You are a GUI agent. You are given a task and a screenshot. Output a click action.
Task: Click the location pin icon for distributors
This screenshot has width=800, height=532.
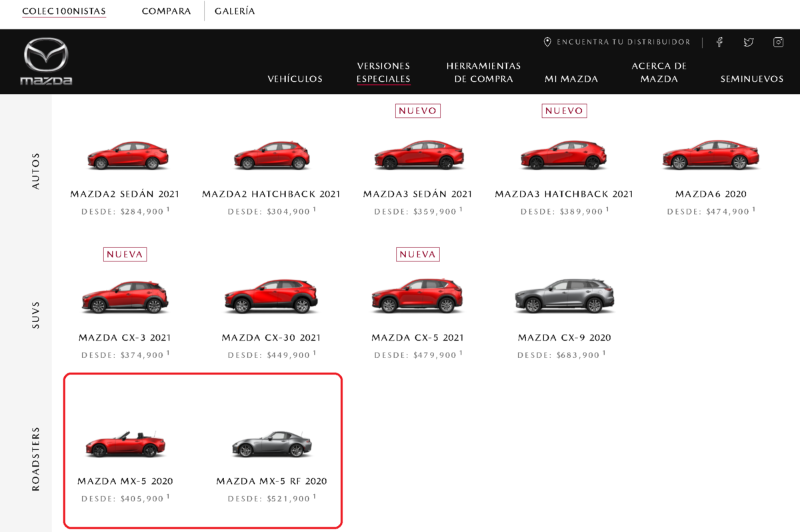[547, 42]
